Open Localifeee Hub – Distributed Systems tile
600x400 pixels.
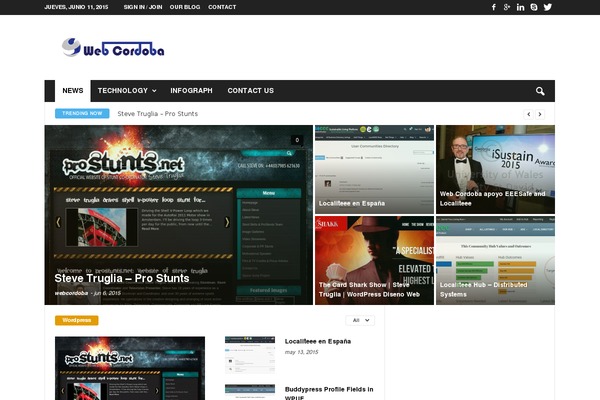tap(495, 261)
